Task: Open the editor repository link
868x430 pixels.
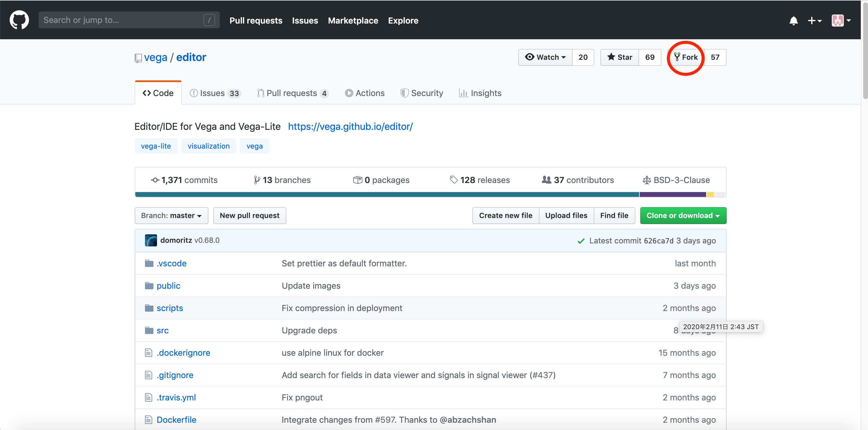Action: (191, 57)
